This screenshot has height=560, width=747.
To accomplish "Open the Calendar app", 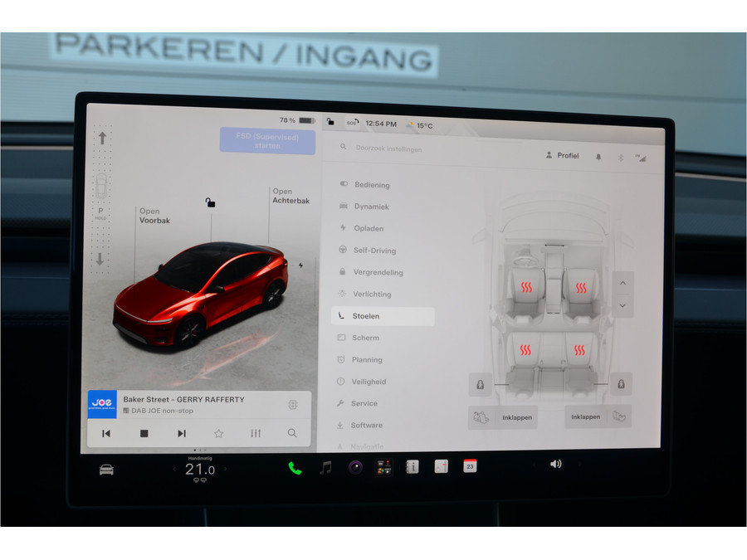I will pos(471,465).
